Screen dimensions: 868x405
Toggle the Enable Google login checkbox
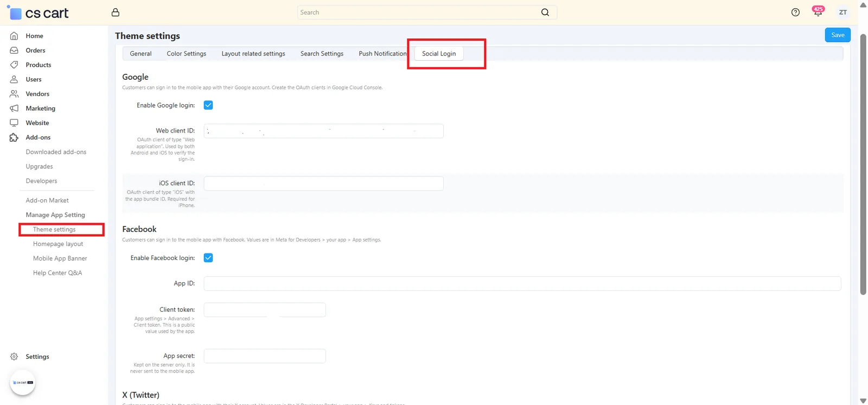(x=208, y=105)
